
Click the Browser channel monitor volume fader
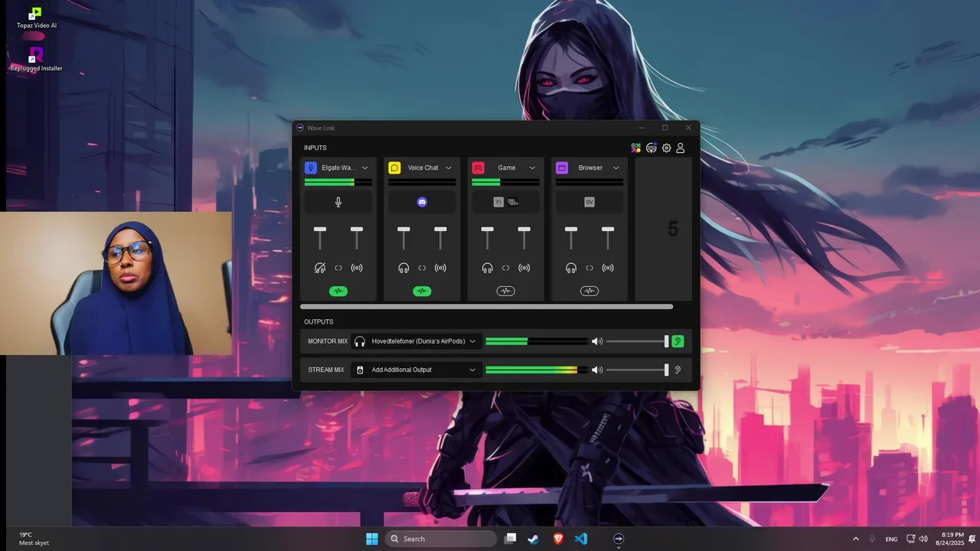(x=571, y=230)
